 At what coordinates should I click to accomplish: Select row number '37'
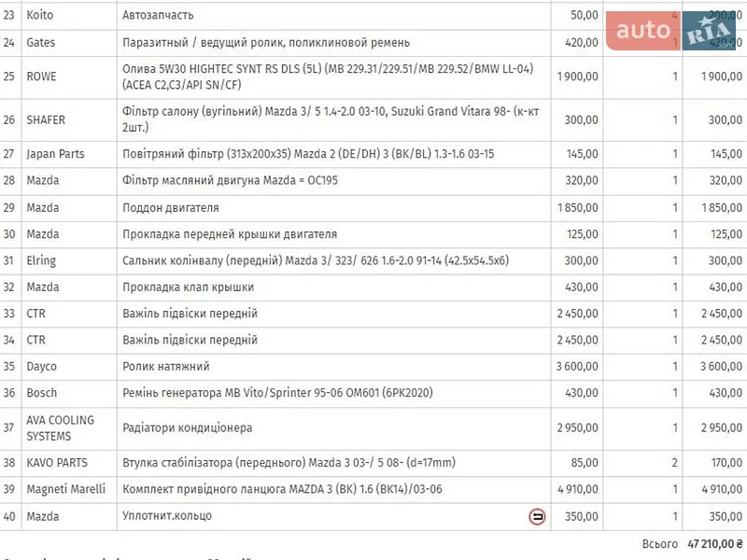pos(9,427)
